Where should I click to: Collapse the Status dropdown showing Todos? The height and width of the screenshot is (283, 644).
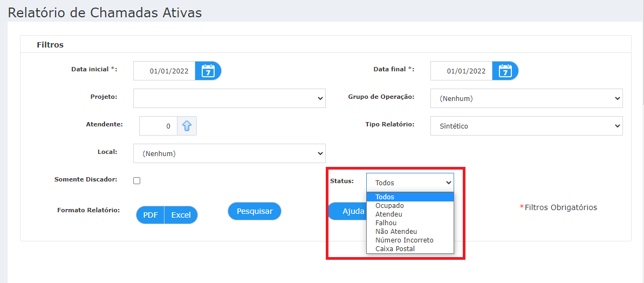[410, 183]
